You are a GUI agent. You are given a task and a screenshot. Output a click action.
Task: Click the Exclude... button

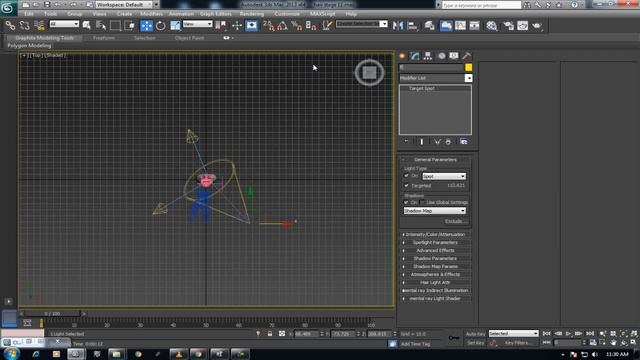455,221
